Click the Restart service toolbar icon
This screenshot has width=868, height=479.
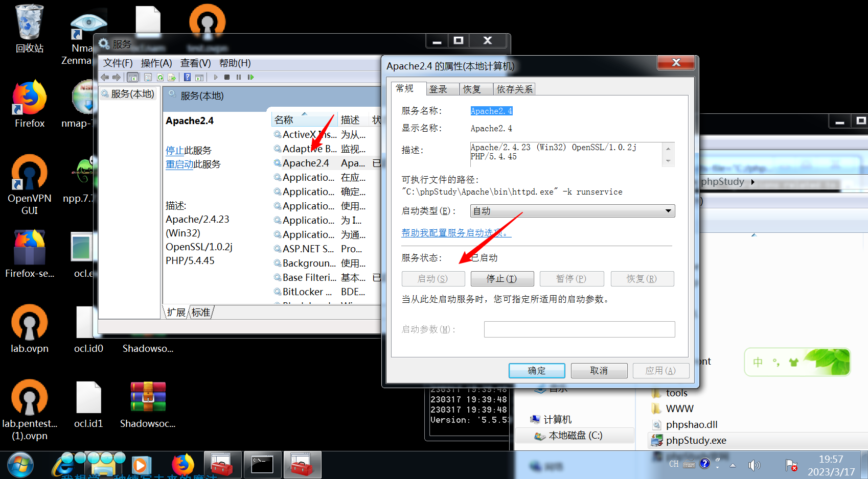pos(250,77)
